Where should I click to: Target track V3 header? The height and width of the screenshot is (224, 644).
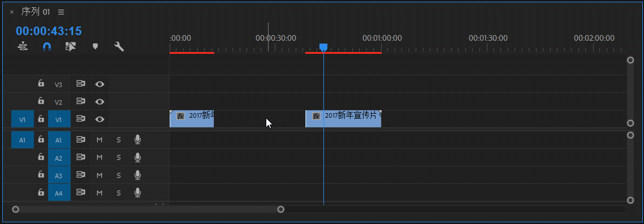59,84
